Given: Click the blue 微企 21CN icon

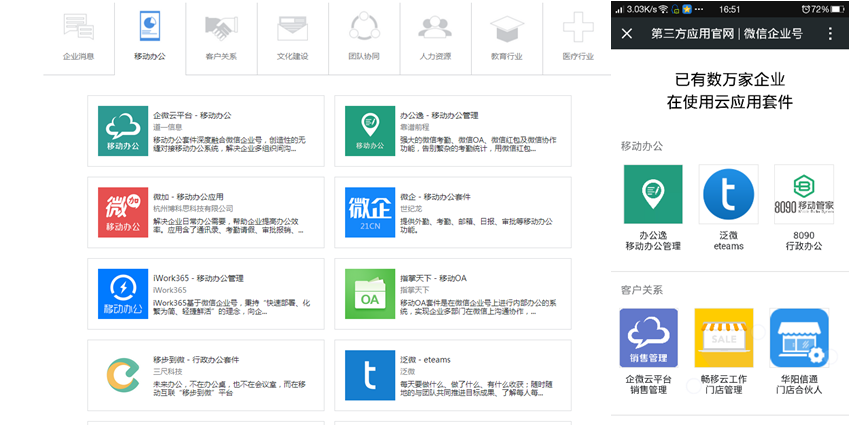Looking at the screenshot, I should point(370,212).
